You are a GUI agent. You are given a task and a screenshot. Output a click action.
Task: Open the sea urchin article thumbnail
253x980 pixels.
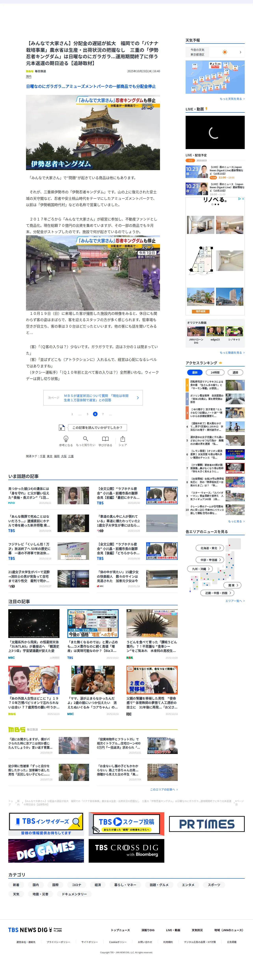(x=152, y=624)
